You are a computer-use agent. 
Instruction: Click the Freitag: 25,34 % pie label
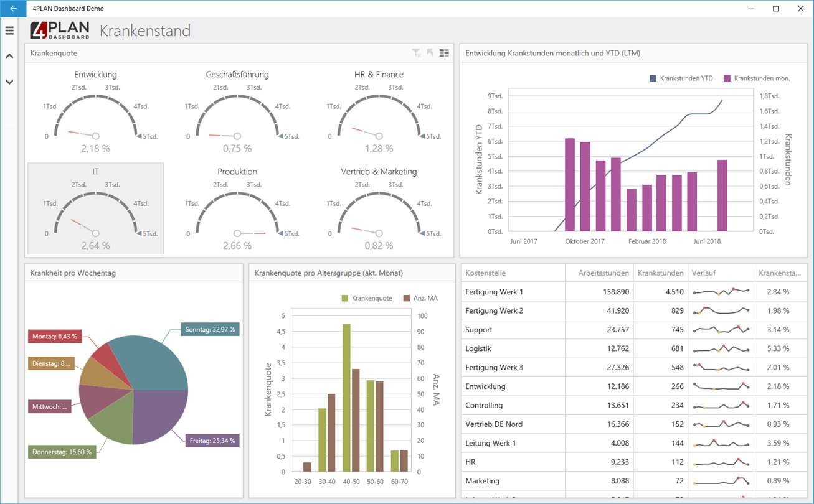(x=212, y=441)
